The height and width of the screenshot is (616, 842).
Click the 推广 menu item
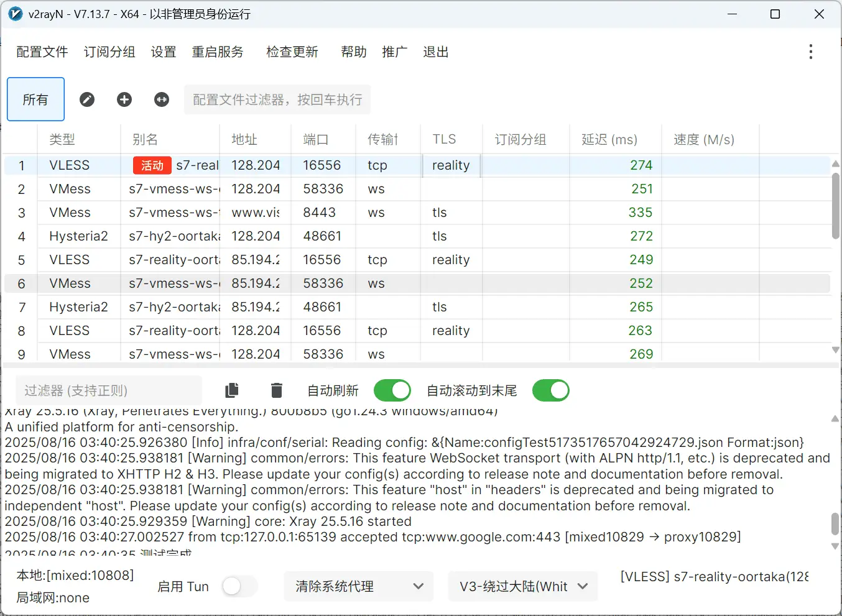[394, 52]
